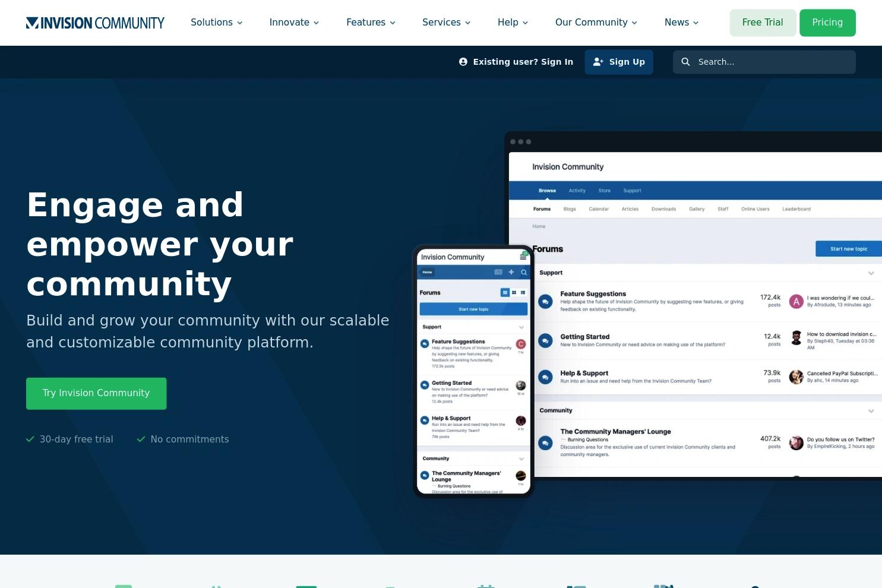This screenshot has width=882, height=588.
Task: Collapse Support section chevron in phone mockup
Action: pos(521,327)
